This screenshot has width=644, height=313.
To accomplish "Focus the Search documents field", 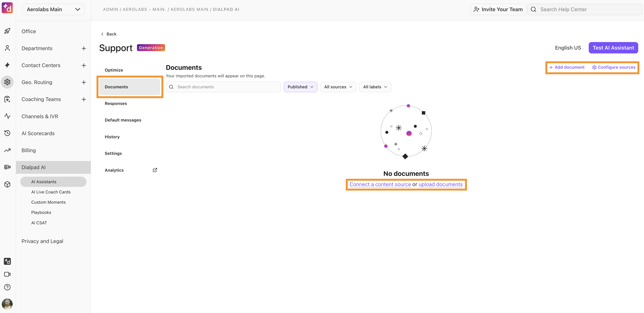I will click(x=223, y=87).
